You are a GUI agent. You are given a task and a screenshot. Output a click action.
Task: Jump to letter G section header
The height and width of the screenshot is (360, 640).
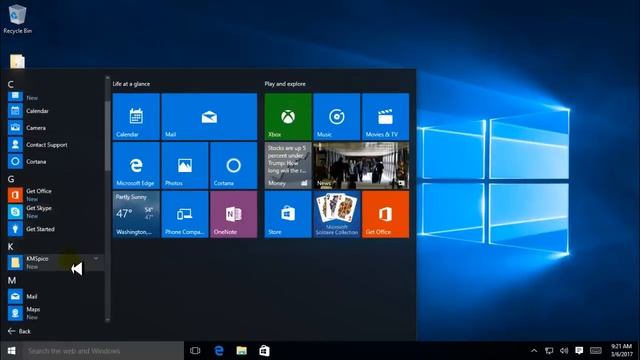coord(11,179)
